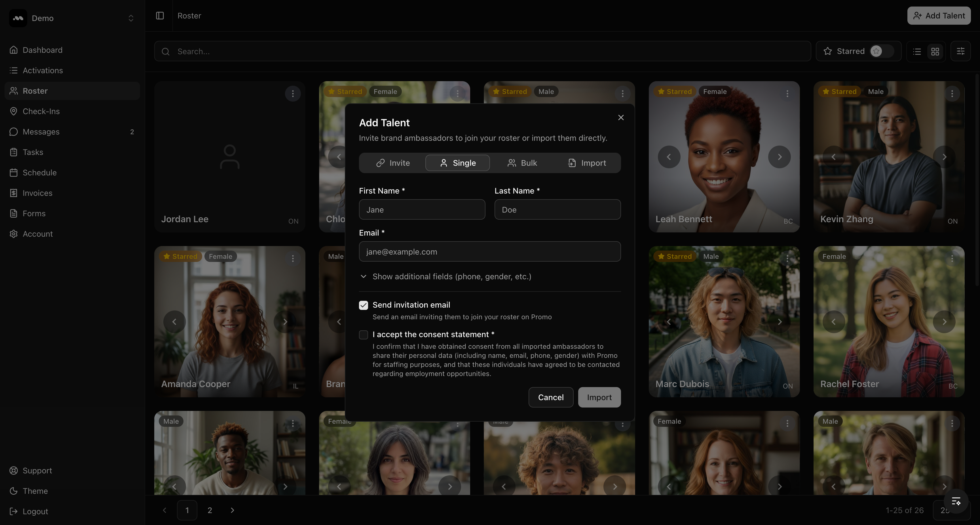Image resolution: width=980 pixels, height=525 pixels.
Task: Select the Invite tab
Action: click(393, 163)
